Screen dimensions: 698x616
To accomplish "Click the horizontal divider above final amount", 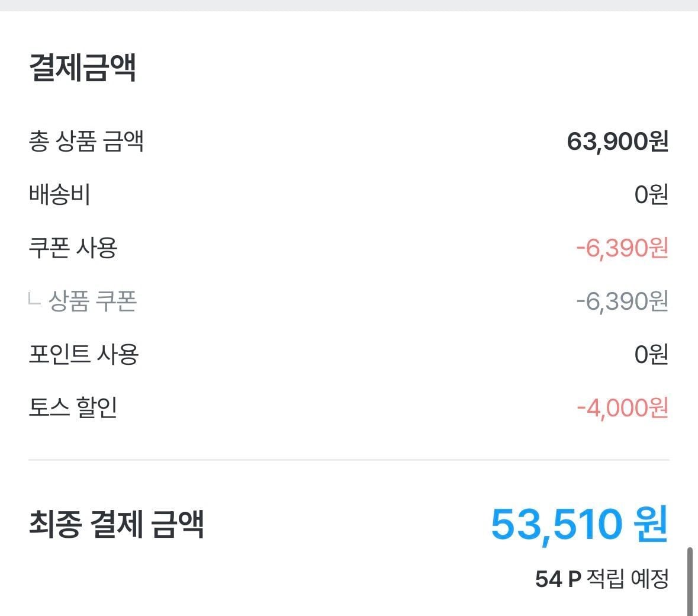I will (x=349, y=460).
